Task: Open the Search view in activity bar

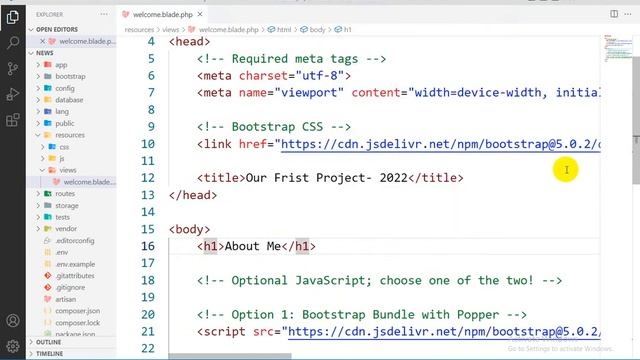Action: pyautogui.click(x=13, y=42)
